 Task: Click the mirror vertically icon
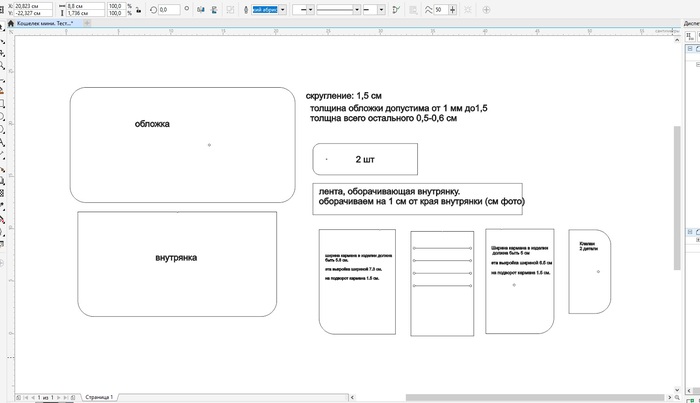[x=214, y=9]
